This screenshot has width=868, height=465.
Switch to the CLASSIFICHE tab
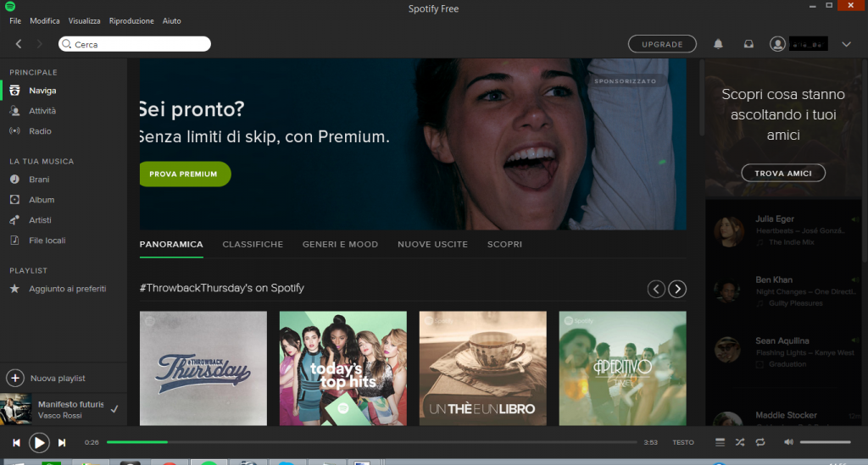[x=253, y=245]
